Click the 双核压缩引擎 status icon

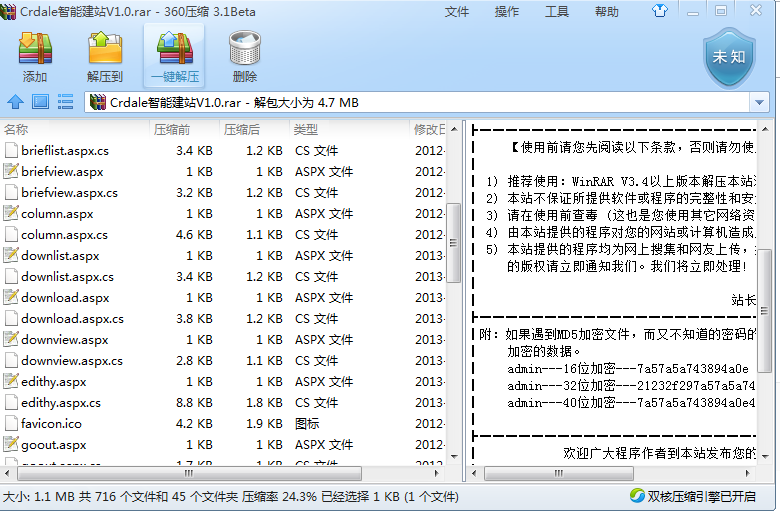pyautogui.click(x=636, y=496)
